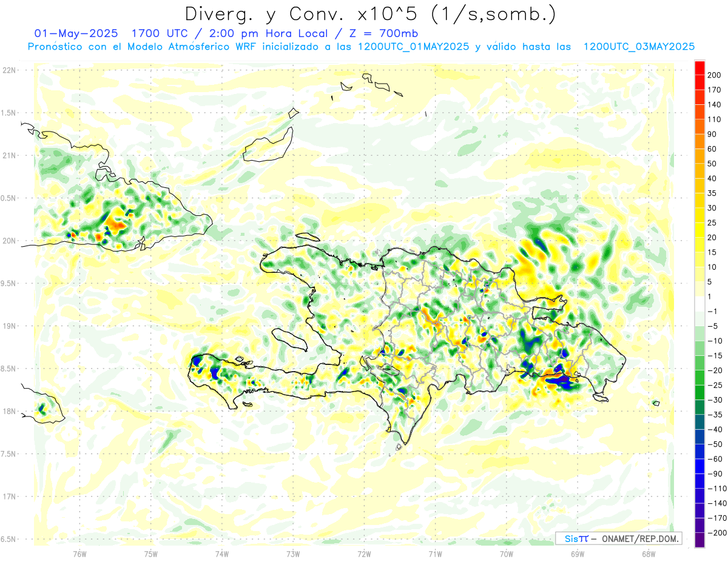Viewport: 728px width, 562px height.
Task: Click the positive '40' colorbar label
Action: point(712,178)
